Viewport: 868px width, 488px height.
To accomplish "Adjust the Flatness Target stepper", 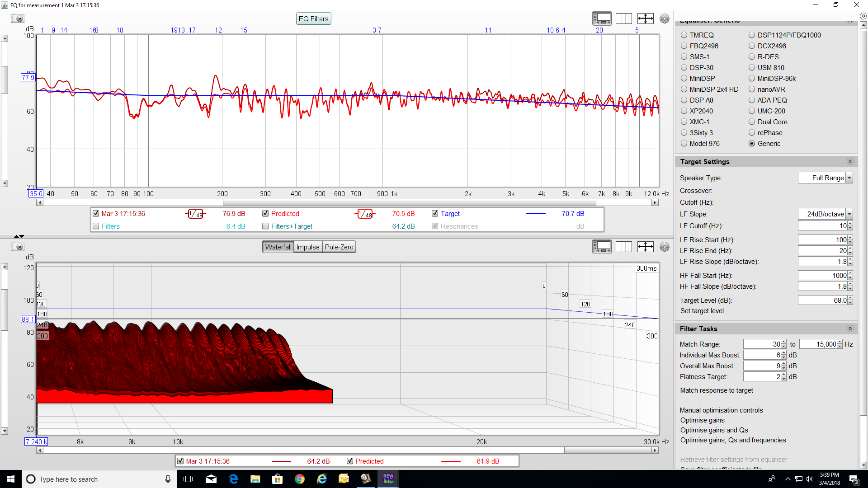I will (784, 377).
